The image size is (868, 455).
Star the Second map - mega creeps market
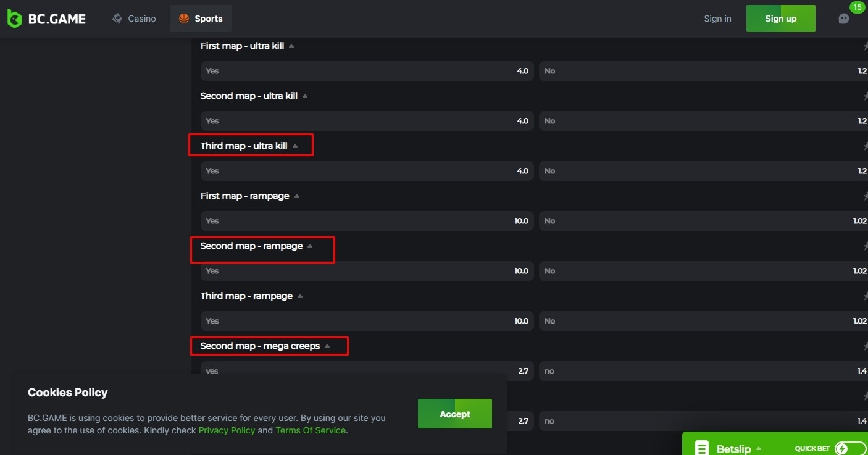(x=865, y=346)
